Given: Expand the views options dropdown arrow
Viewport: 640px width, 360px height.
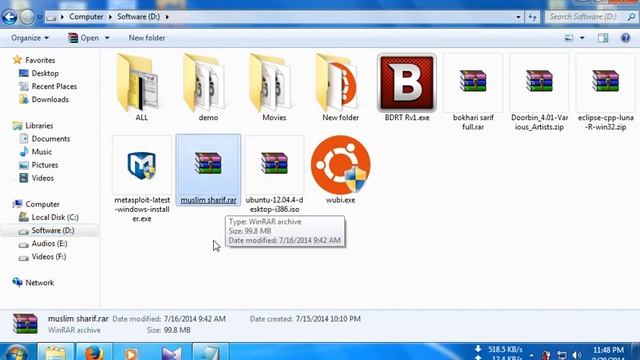Looking at the screenshot, I should [582, 38].
